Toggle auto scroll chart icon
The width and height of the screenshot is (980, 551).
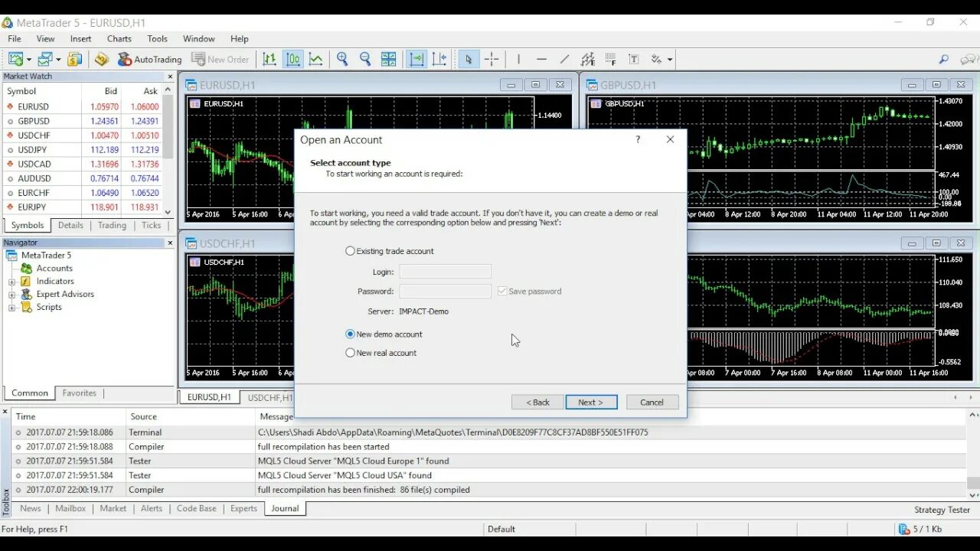coord(416,59)
